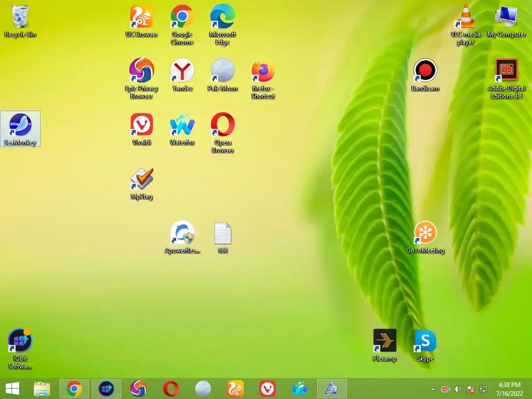Select the Yandex desktop shortcut
The height and width of the screenshot is (399, 532).
(182, 75)
